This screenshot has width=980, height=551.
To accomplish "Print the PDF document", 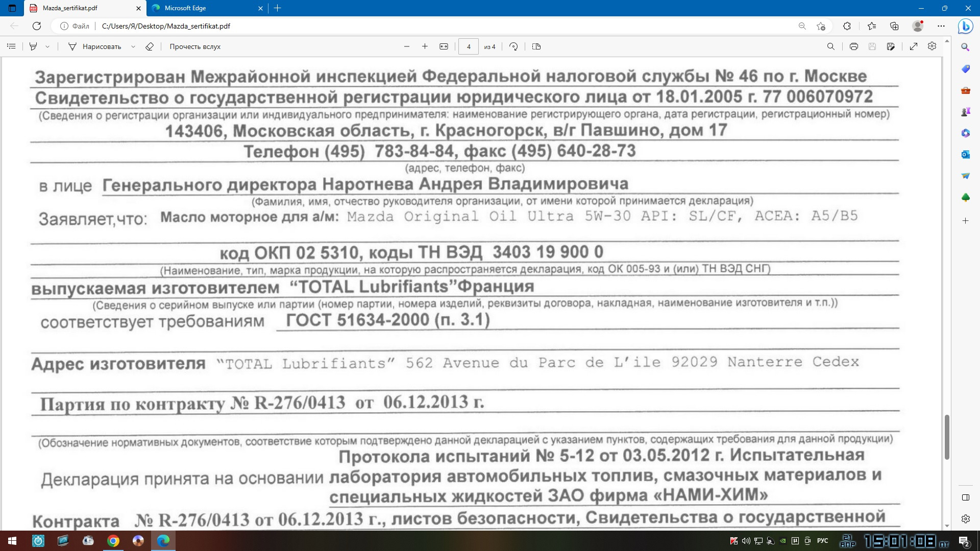I will coord(854,46).
